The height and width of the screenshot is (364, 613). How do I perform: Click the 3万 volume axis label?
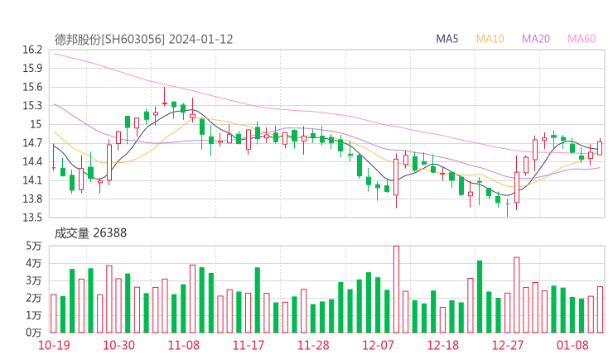click(x=34, y=280)
